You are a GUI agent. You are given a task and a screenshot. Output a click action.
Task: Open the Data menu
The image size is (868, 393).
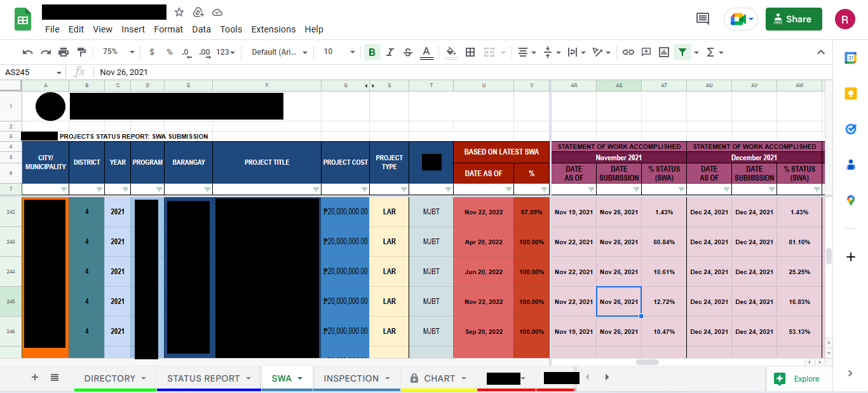[x=201, y=29]
